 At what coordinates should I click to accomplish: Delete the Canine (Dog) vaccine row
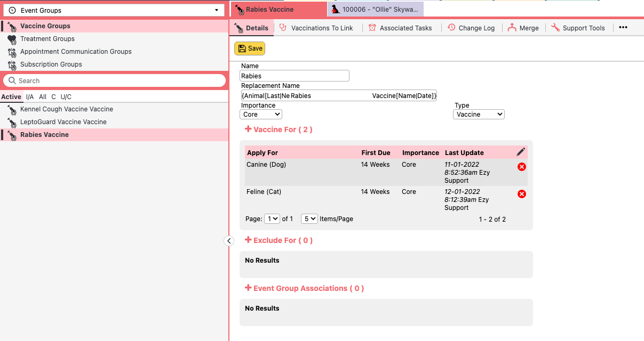[522, 167]
